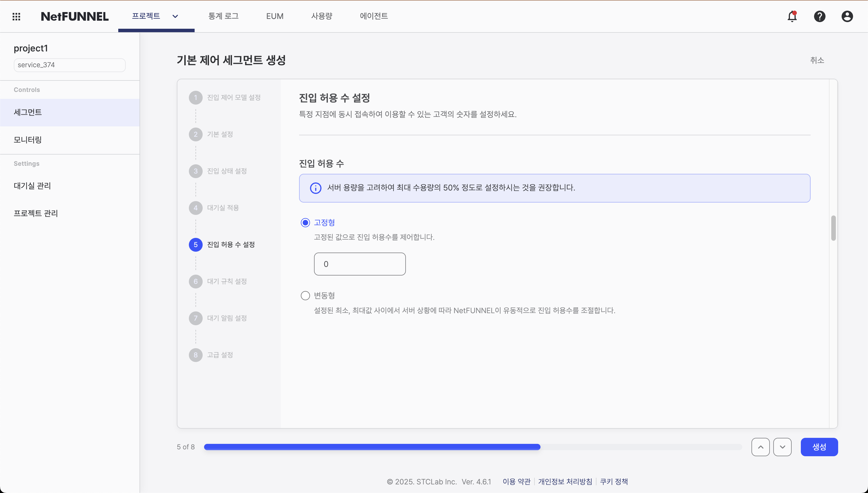Click the 취소 button to cancel
The height and width of the screenshot is (493, 868).
(817, 60)
